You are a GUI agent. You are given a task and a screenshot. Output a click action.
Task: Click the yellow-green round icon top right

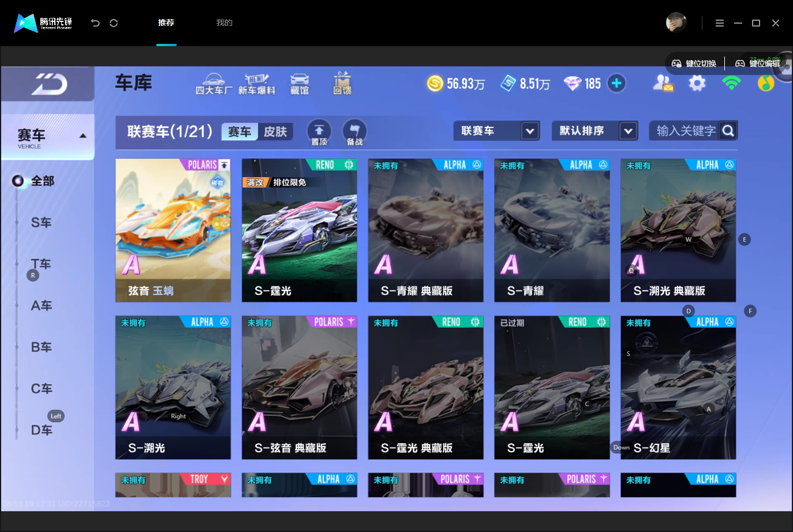(766, 84)
